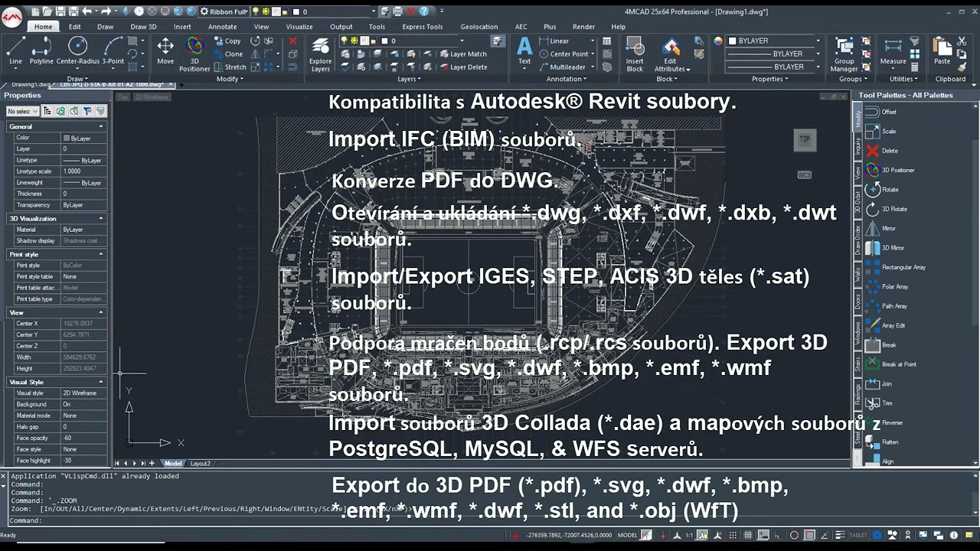Click the Multileader button
This screenshot has height=551, width=980.
[x=561, y=67]
